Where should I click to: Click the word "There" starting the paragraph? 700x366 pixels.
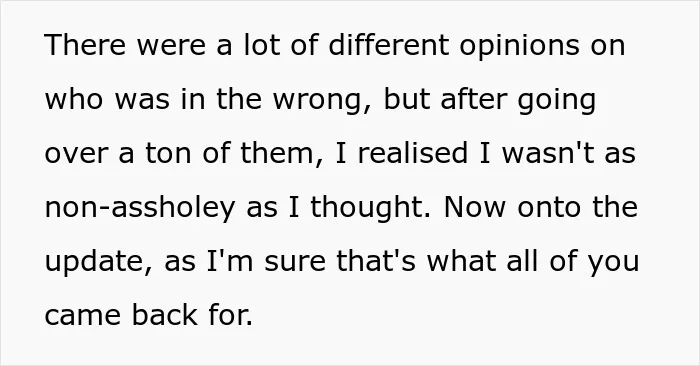[x=85, y=45]
